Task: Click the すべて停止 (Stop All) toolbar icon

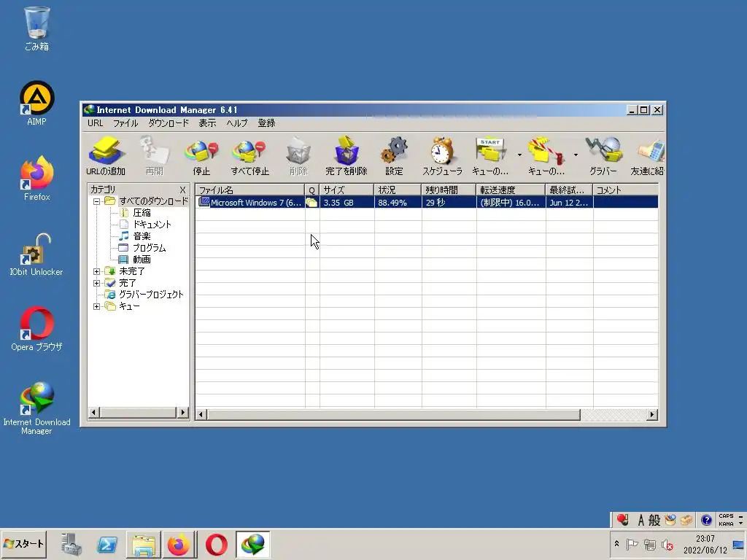Action: [x=249, y=155]
